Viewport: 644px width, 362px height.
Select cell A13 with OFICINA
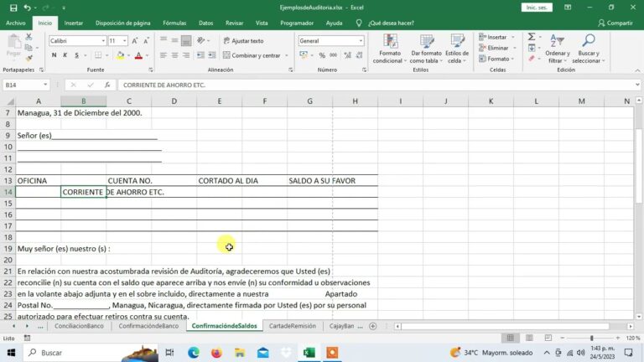39,181
